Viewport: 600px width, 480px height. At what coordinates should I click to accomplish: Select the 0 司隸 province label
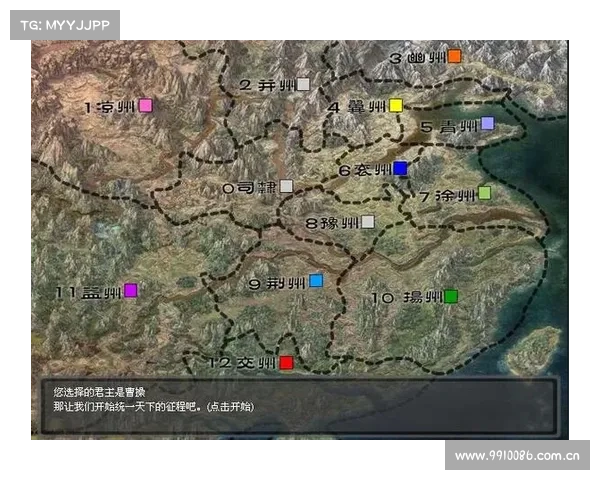tap(250, 188)
